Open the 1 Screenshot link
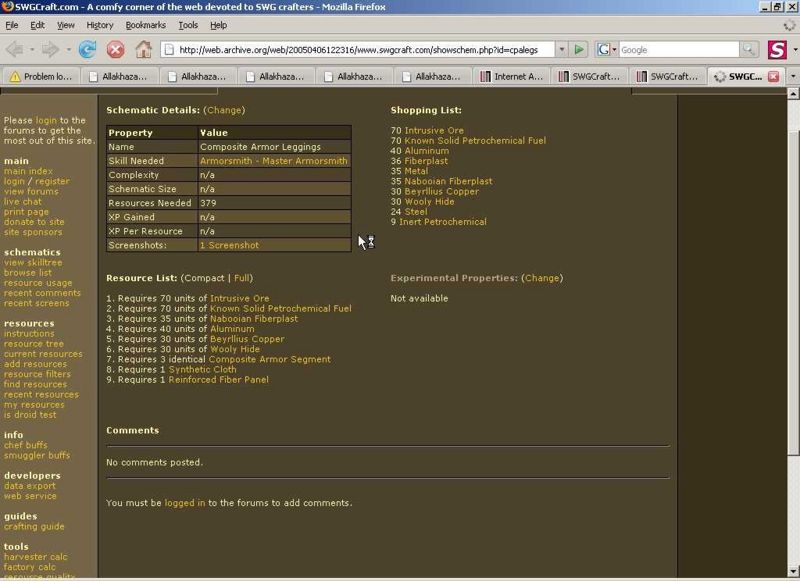 point(229,245)
